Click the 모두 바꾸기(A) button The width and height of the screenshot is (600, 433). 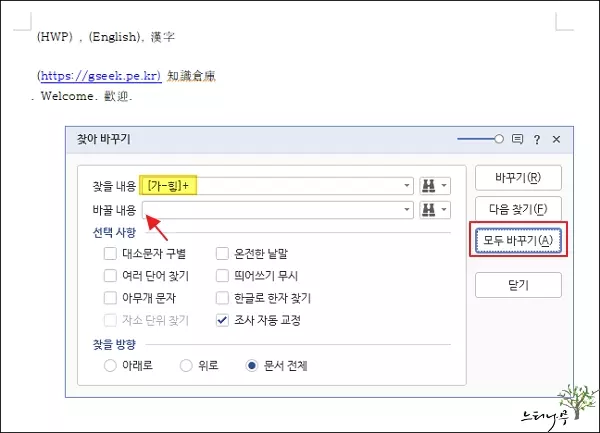518,241
